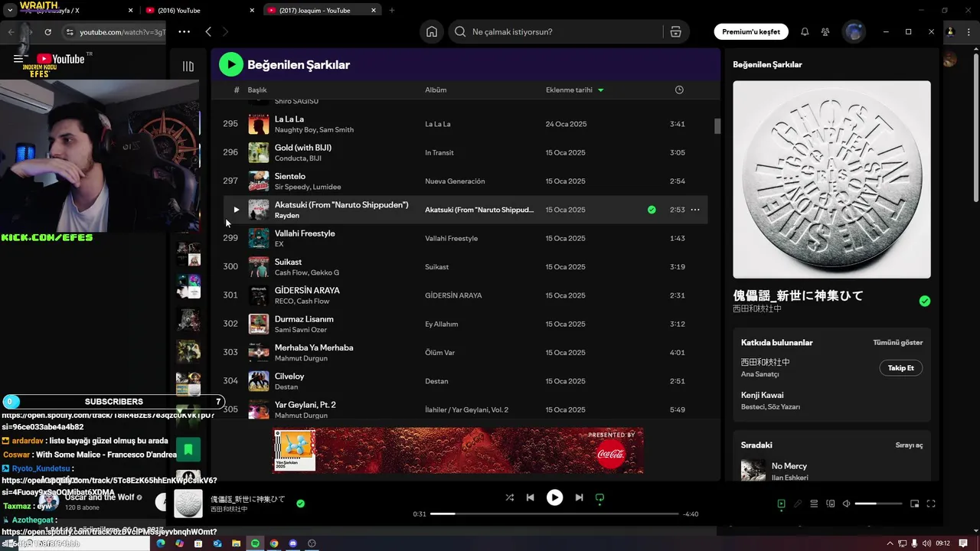980x551 pixels.
Task: Open Spotify from Windows taskbar
Action: tap(255, 543)
